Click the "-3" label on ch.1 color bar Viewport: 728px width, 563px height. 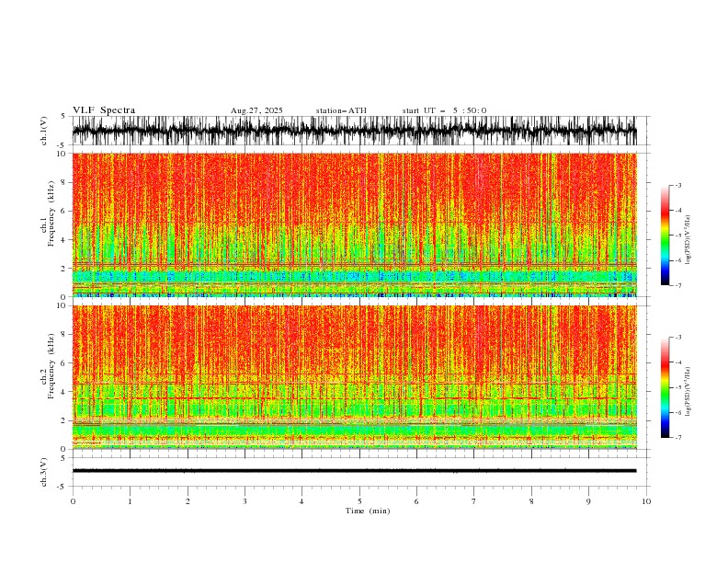[x=678, y=185]
